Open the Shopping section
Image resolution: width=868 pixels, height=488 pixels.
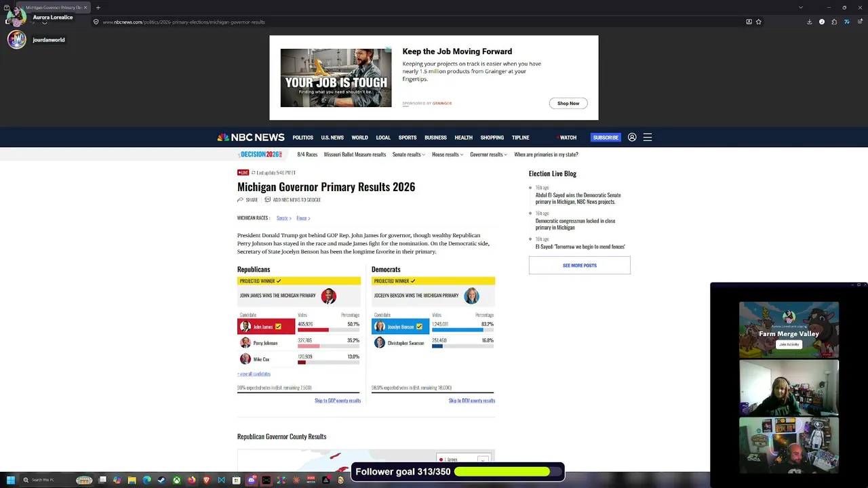[492, 138]
